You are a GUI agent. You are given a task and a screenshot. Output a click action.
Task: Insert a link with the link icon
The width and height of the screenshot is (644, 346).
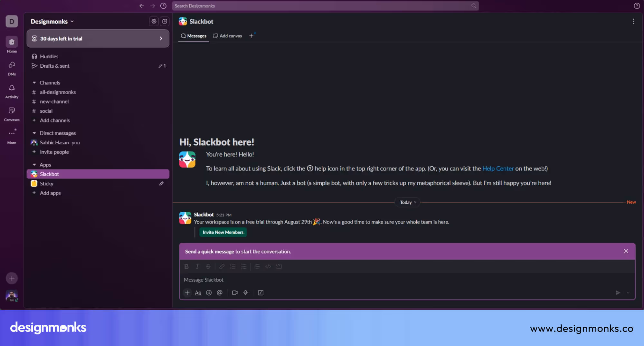(x=222, y=266)
